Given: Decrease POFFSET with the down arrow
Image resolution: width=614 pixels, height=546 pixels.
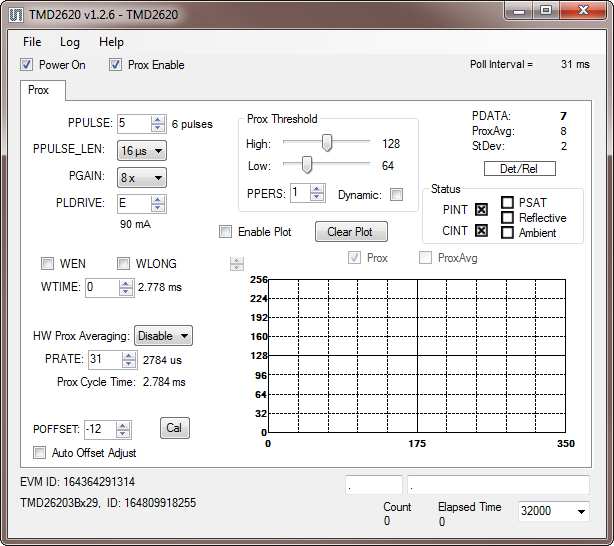Looking at the screenshot, I should [x=123, y=434].
